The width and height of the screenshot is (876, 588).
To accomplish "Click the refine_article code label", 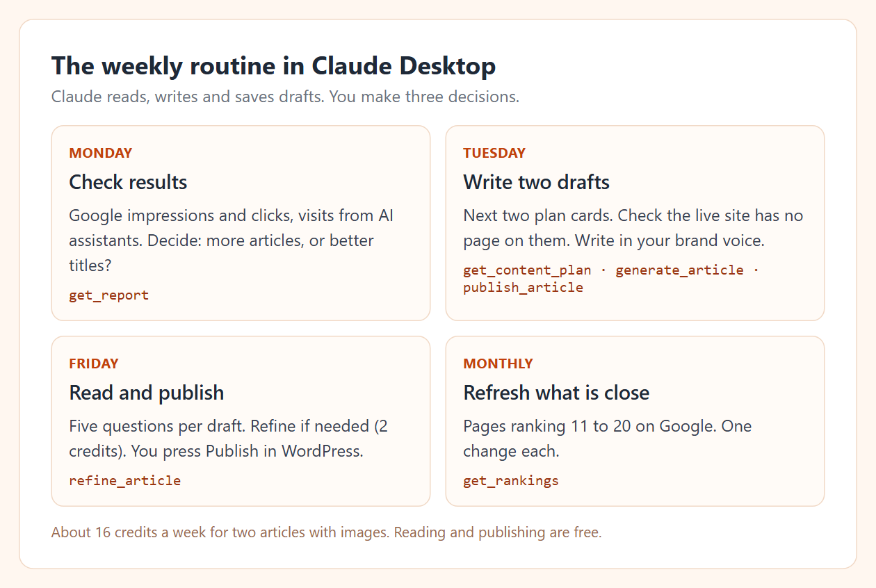I will [125, 480].
